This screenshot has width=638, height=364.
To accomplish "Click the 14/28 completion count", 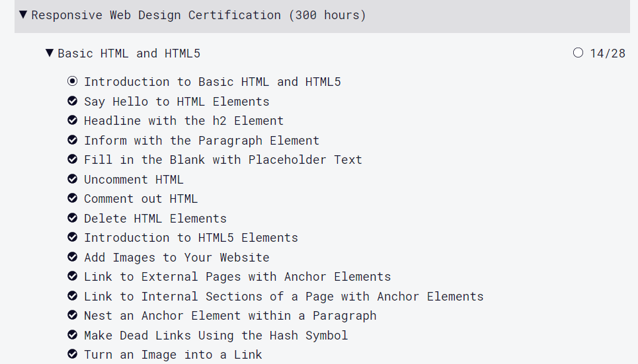I will [608, 54].
